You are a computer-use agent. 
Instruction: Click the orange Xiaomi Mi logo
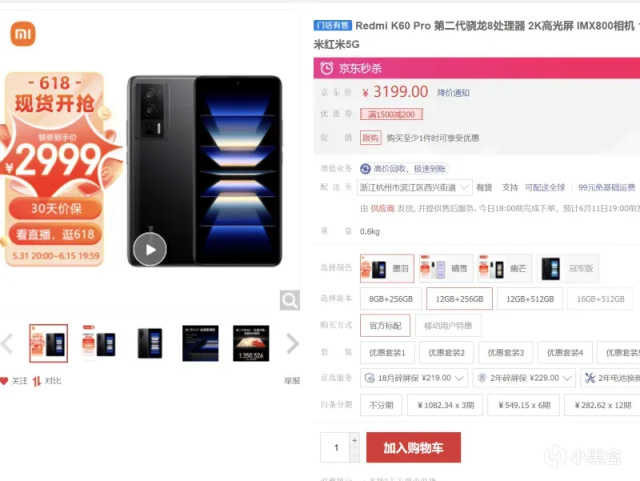[23, 33]
